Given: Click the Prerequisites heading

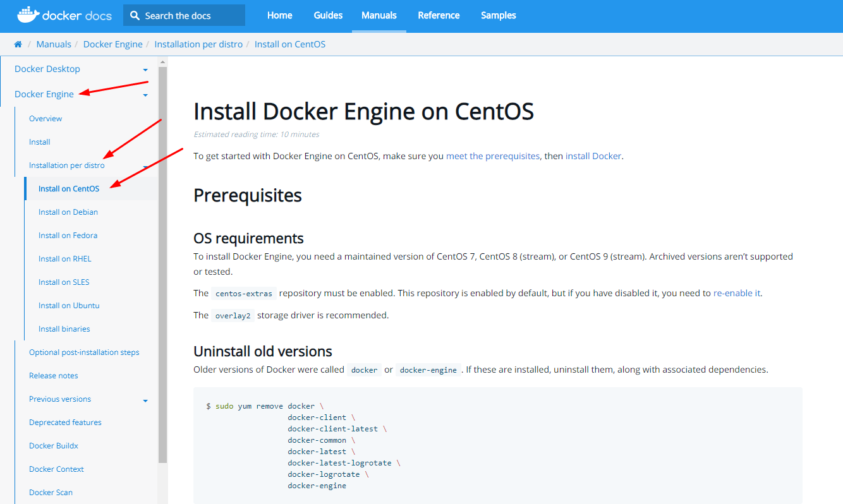Looking at the screenshot, I should pos(248,196).
